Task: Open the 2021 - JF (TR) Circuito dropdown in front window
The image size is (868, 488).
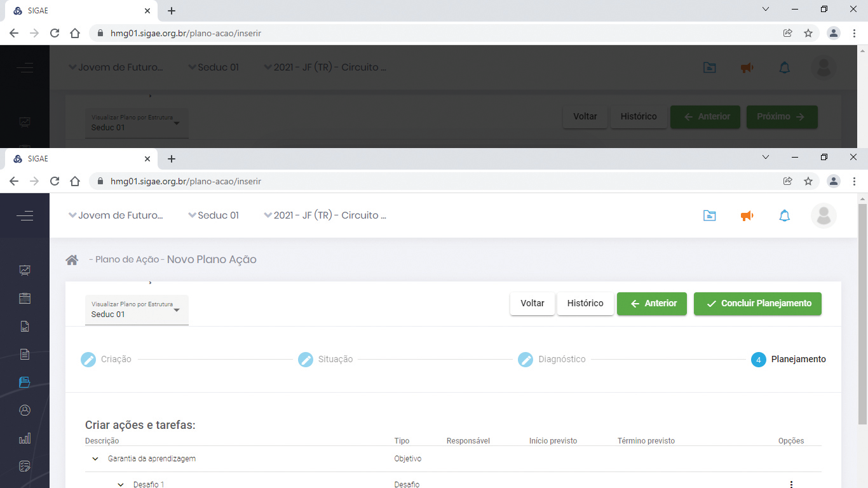Action: pyautogui.click(x=325, y=215)
